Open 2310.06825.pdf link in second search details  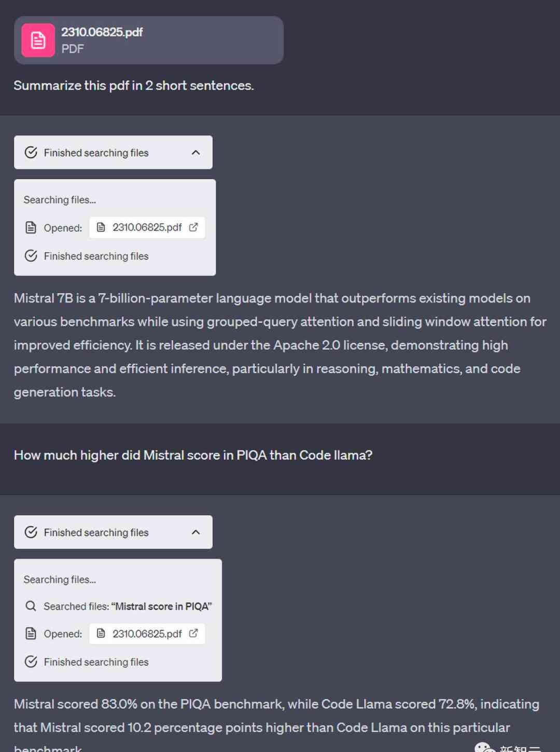[x=147, y=634]
